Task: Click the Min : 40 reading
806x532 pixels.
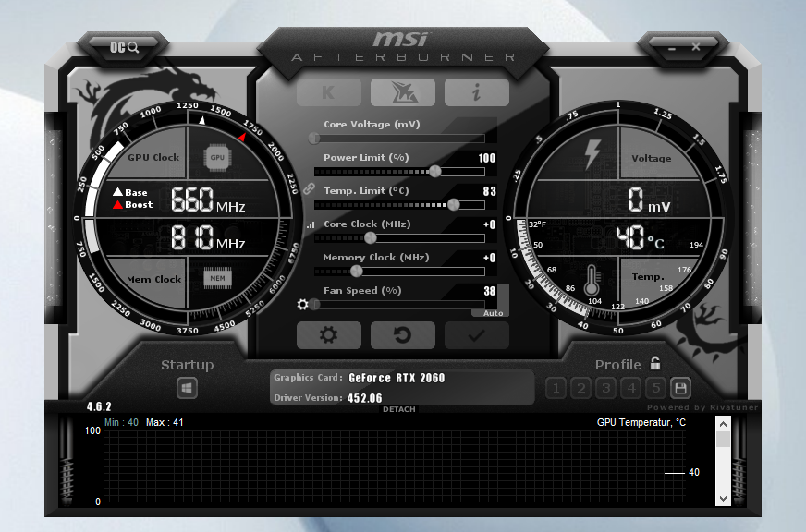Action: (121, 422)
